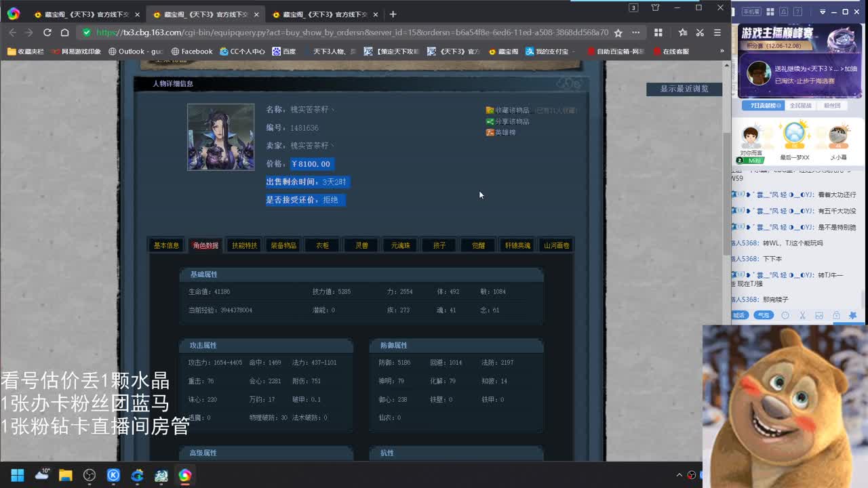Open the Outlook bookmark

pyautogui.click(x=136, y=52)
